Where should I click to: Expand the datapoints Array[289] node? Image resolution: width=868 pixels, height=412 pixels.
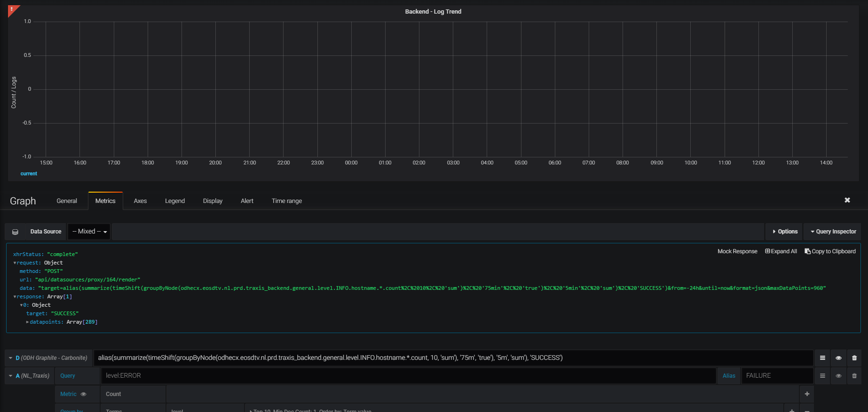pos(28,322)
